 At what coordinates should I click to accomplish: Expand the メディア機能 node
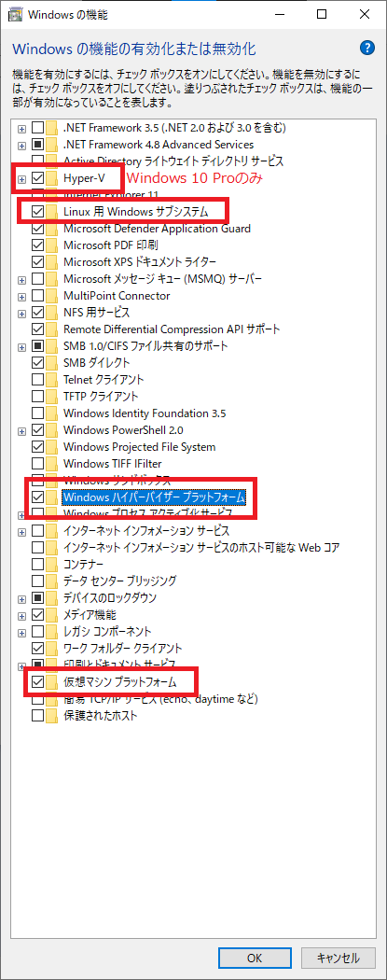click(x=21, y=616)
